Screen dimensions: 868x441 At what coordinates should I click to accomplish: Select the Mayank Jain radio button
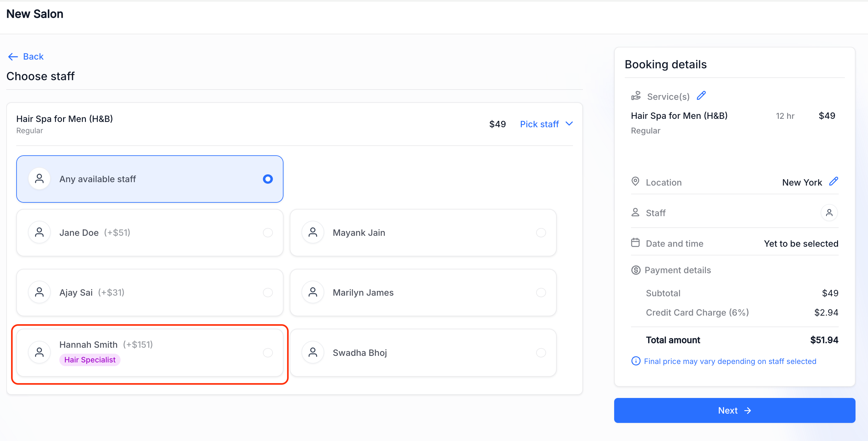(541, 232)
